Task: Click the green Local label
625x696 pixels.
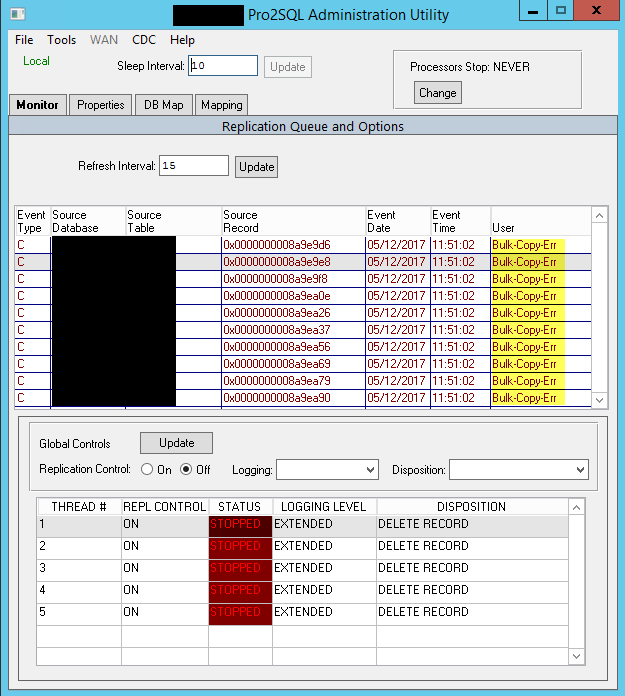Action: (36, 61)
